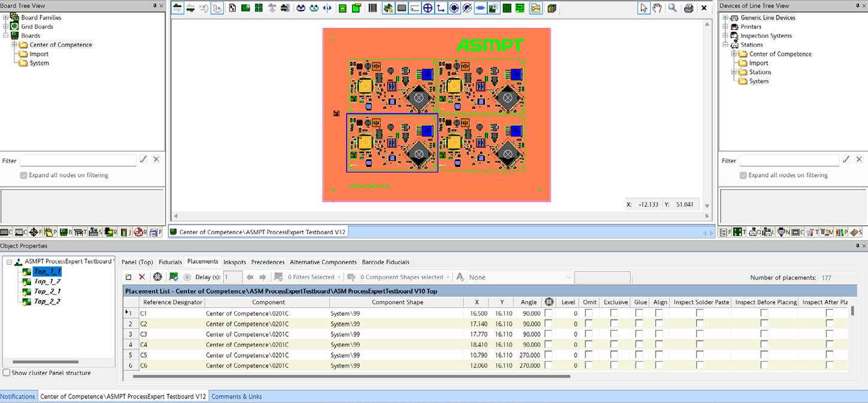Click the crosshair circle fiducial icon

tap(427, 8)
